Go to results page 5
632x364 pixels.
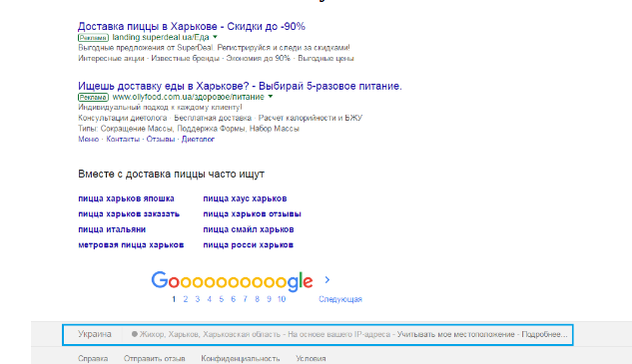(x=222, y=299)
